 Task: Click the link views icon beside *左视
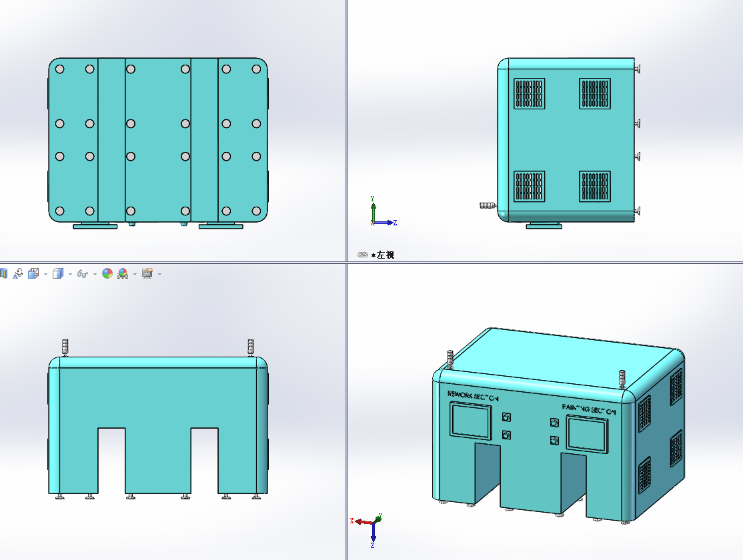tap(363, 255)
